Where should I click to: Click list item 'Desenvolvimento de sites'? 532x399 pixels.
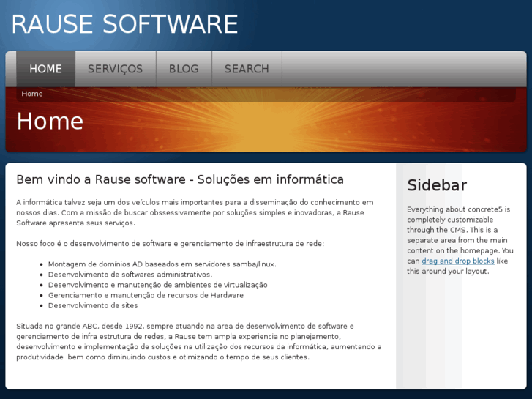(x=93, y=305)
